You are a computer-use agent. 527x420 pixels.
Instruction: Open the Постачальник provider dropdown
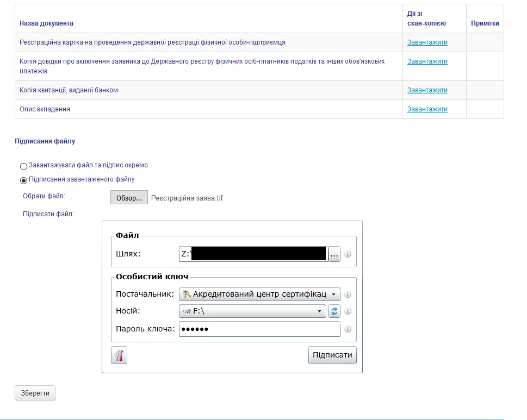pyautogui.click(x=259, y=294)
